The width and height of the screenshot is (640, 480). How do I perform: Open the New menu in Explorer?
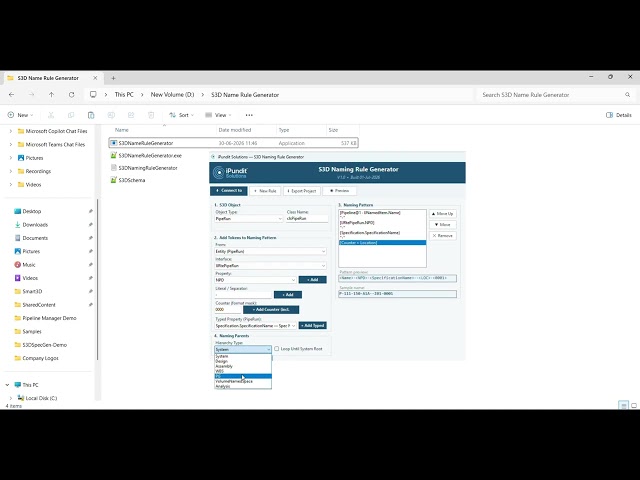[x=20, y=115]
